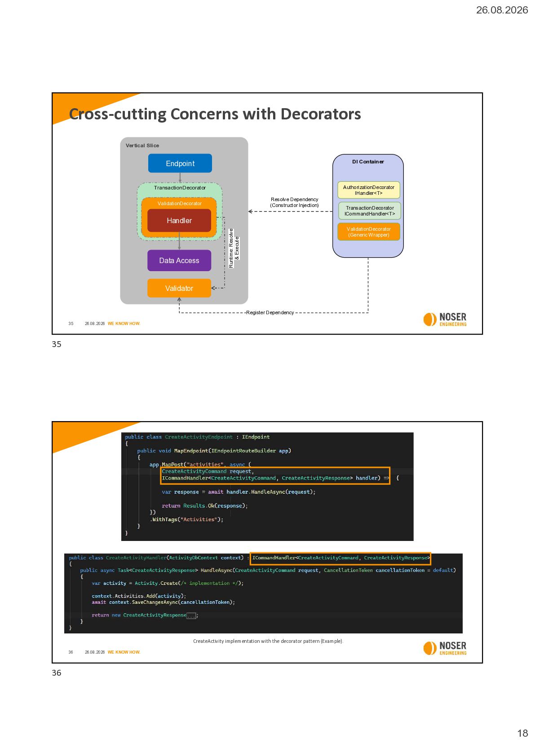
Task: Click the 'public class CreateActivityHandler' declaration
Action: (x=156, y=558)
